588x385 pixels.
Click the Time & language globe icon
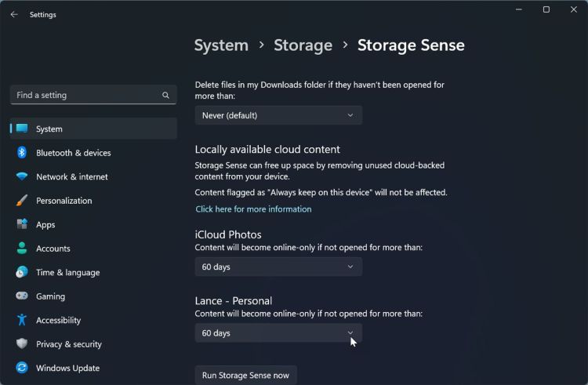pyautogui.click(x=22, y=272)
